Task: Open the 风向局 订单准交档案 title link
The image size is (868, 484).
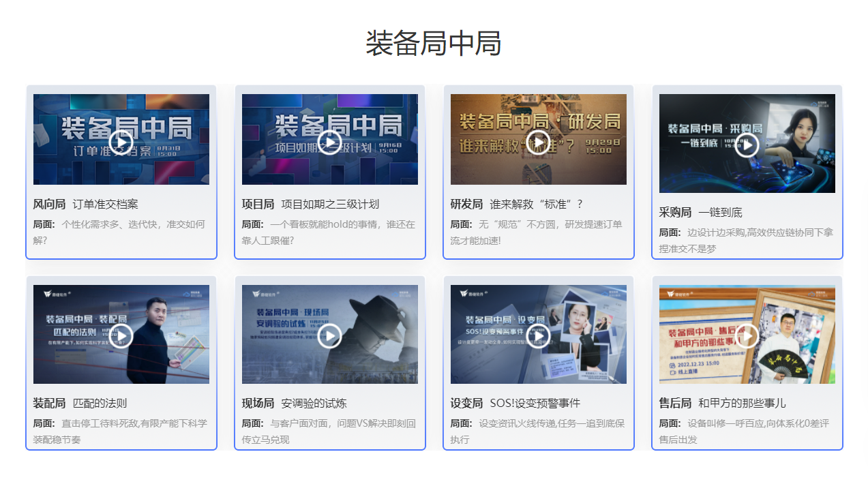Action: 86,204
